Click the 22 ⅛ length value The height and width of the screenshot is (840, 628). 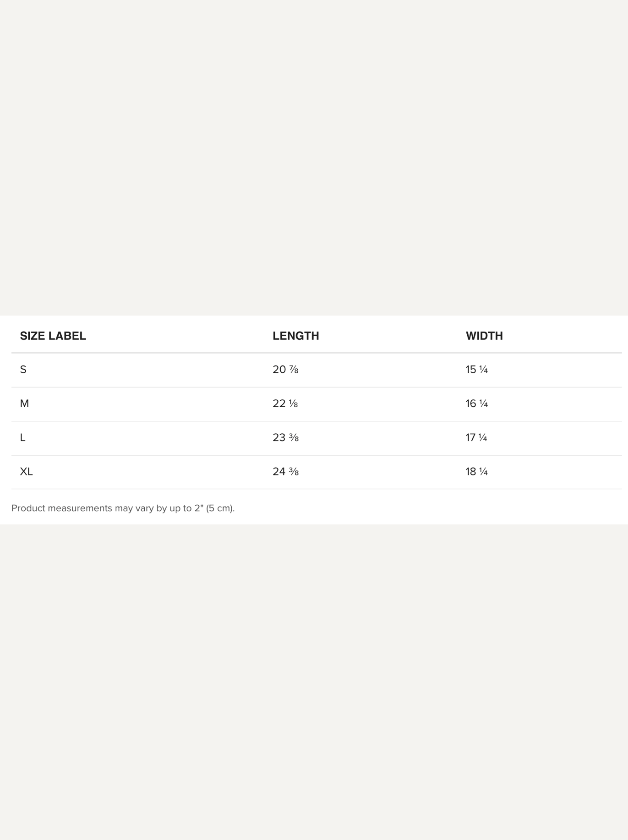(285, 404)
